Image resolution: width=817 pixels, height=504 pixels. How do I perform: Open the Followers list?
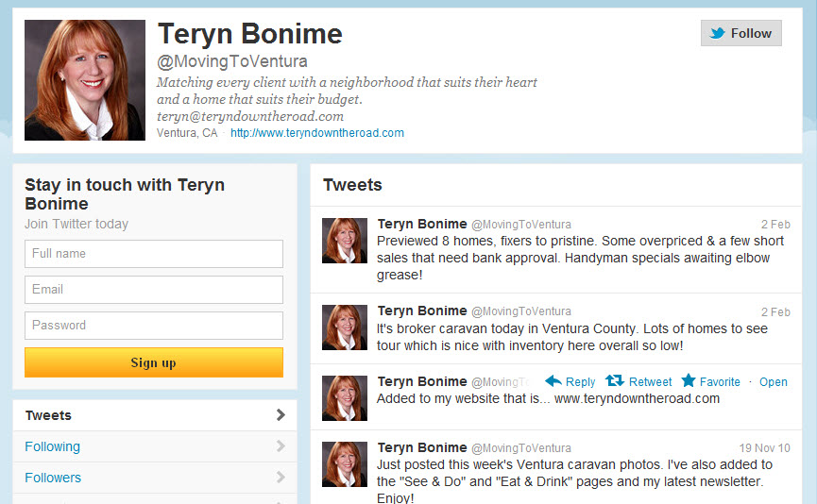[53, 478]
